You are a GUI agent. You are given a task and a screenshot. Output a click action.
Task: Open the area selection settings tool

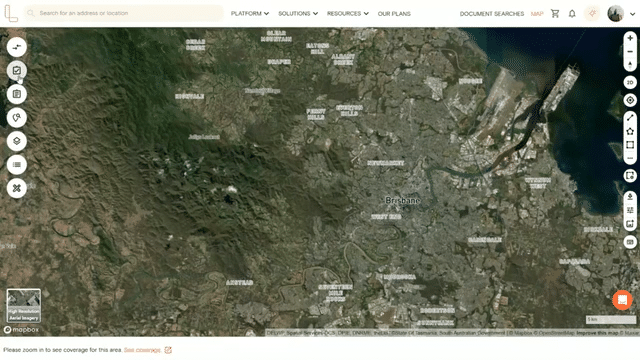coord(630,176)
